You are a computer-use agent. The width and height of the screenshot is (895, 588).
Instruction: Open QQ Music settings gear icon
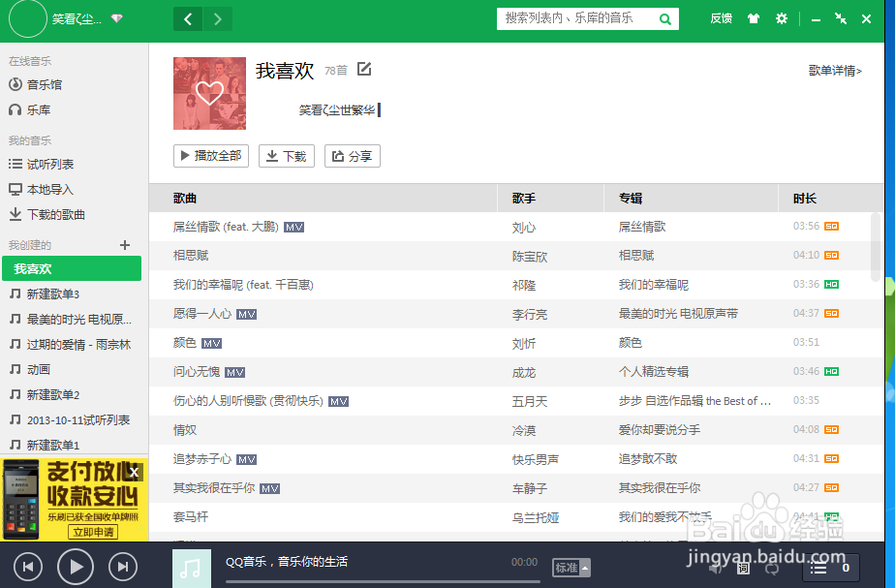coord(782,17)
